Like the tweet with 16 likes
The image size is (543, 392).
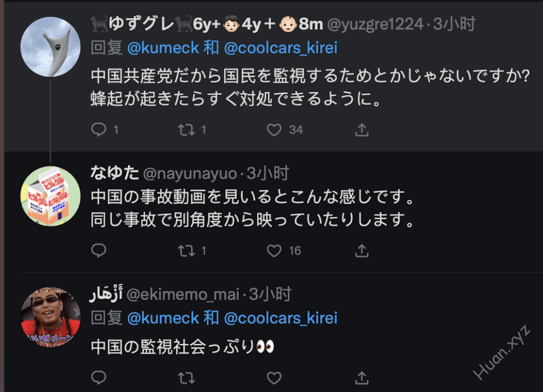tap(274, 250)
